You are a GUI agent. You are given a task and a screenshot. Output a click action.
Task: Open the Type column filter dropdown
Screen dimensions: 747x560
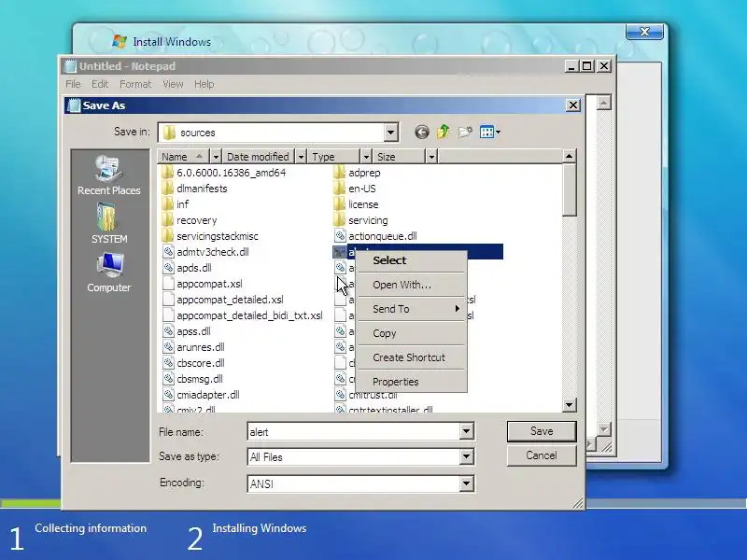click(366, 156)
